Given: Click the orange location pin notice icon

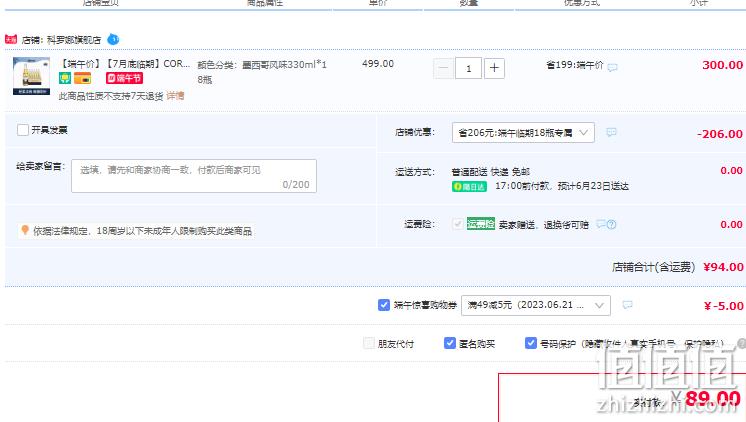Looking at the screenshot, I should pyautogui.click(x=25, y=230).
